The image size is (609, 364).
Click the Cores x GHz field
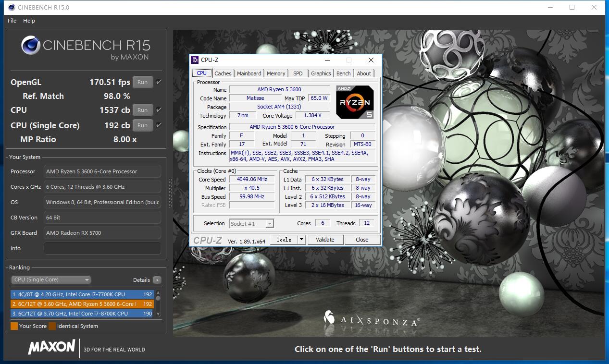[102, 187]
